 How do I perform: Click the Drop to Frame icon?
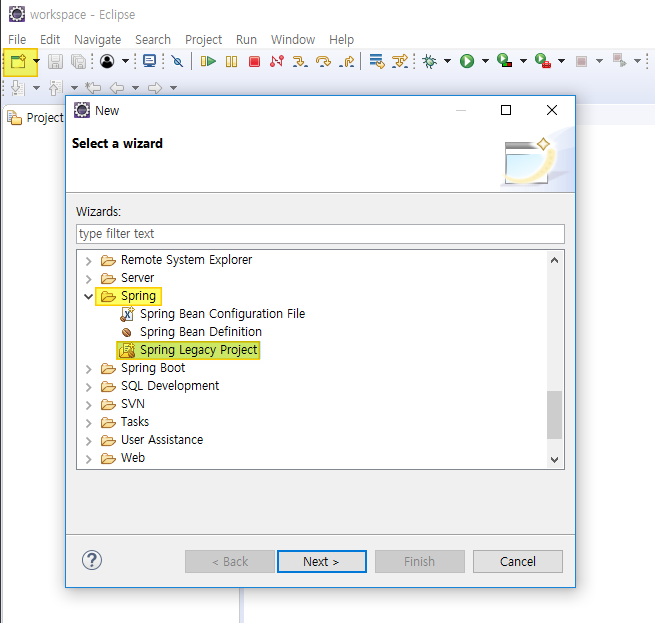coord(377,61)
